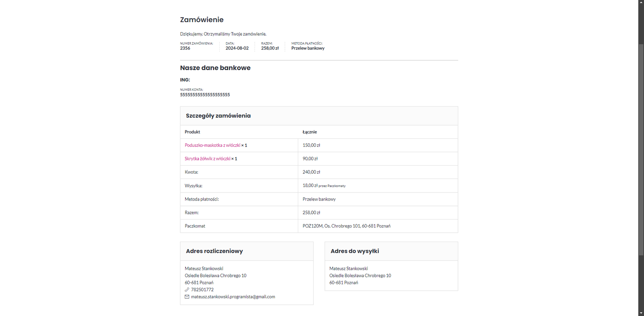Click the order date 2024-08-02
The image size is (644, 316).
click(x=237, y=48)
